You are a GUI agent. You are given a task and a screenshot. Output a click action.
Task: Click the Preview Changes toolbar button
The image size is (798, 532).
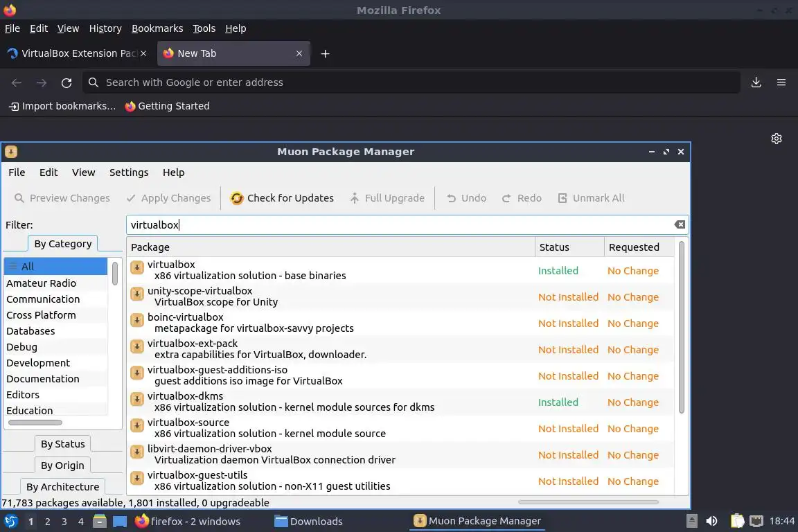(x=62, y=198)
